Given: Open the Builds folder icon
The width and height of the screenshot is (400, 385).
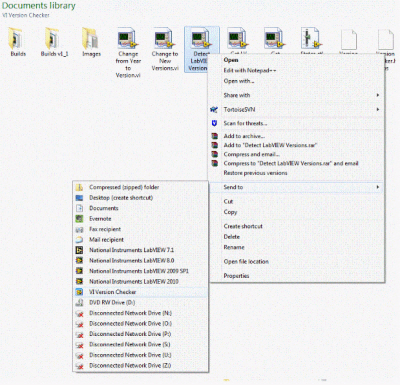Looking at the screenshot, I should (15, 38).
